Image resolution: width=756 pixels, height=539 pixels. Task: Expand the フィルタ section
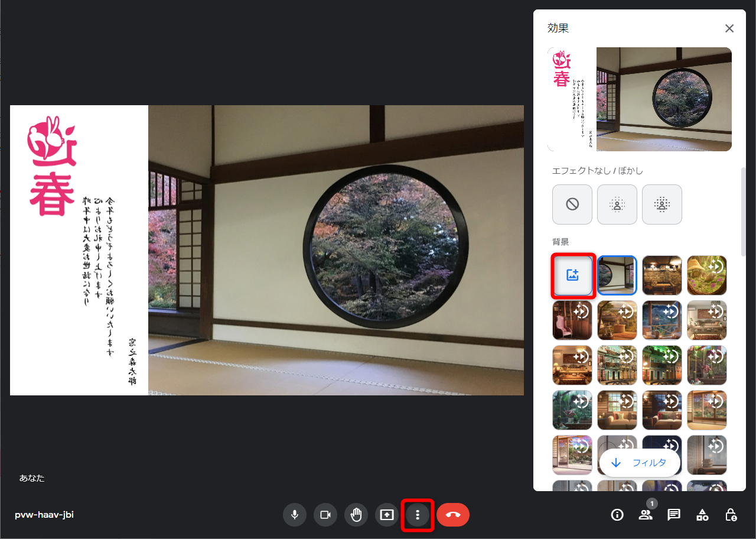tap(640, 463)
